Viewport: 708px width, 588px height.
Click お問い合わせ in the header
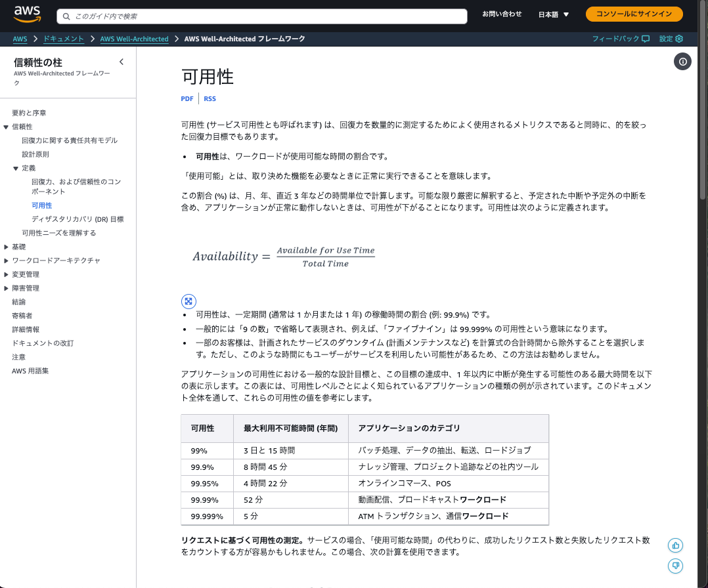(502, 14)
